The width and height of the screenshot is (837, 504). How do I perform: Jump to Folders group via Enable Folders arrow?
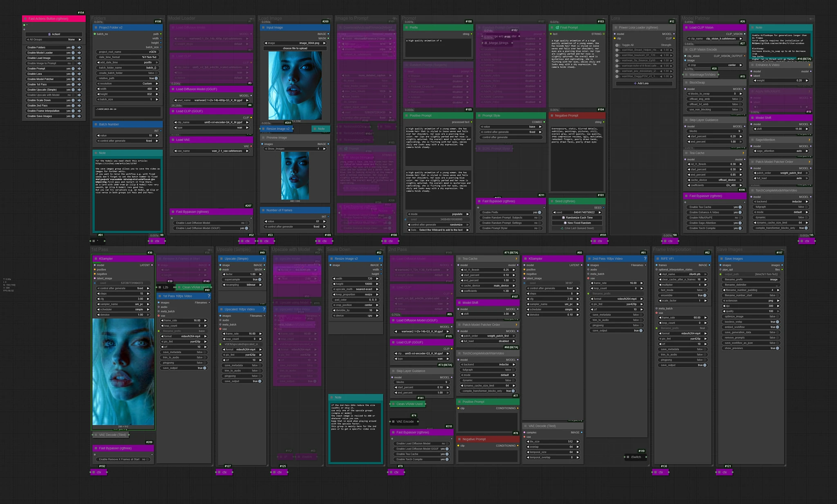[x=79, y=47]
